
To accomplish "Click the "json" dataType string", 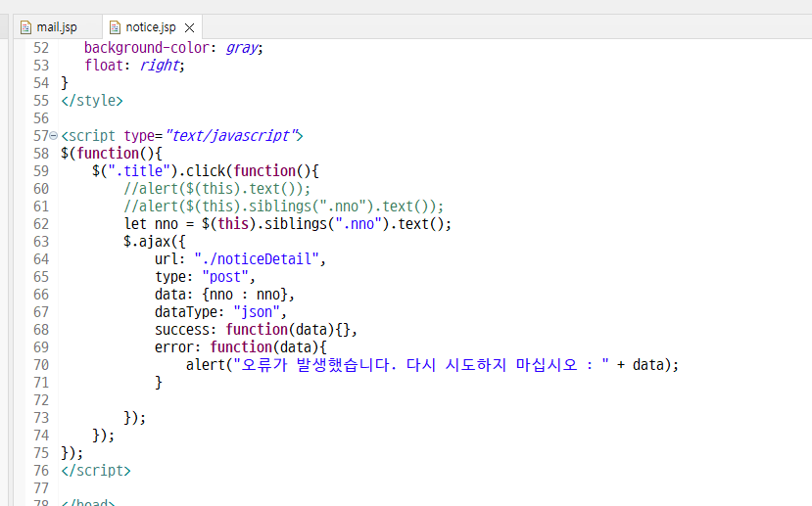I will (x=257, y=311).
